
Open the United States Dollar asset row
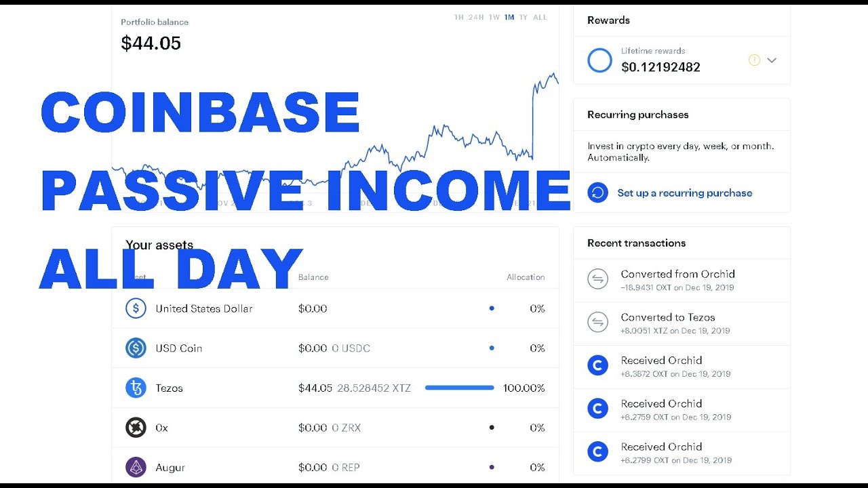coord(335,308)
